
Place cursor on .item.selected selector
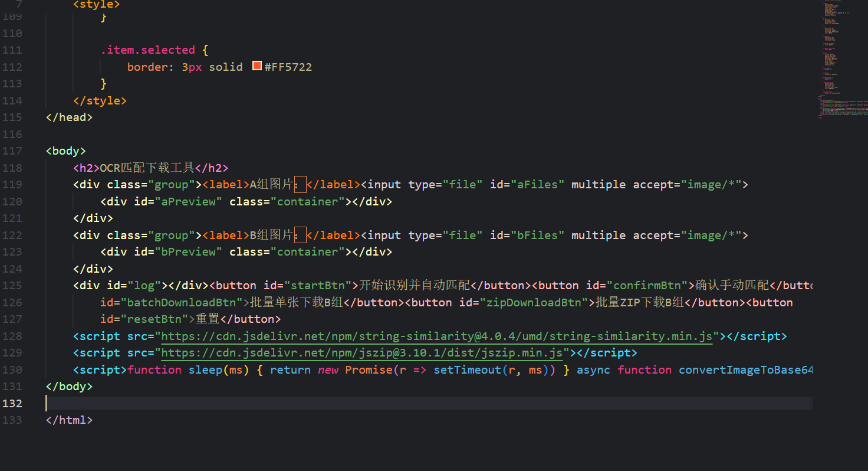(147, 50)
